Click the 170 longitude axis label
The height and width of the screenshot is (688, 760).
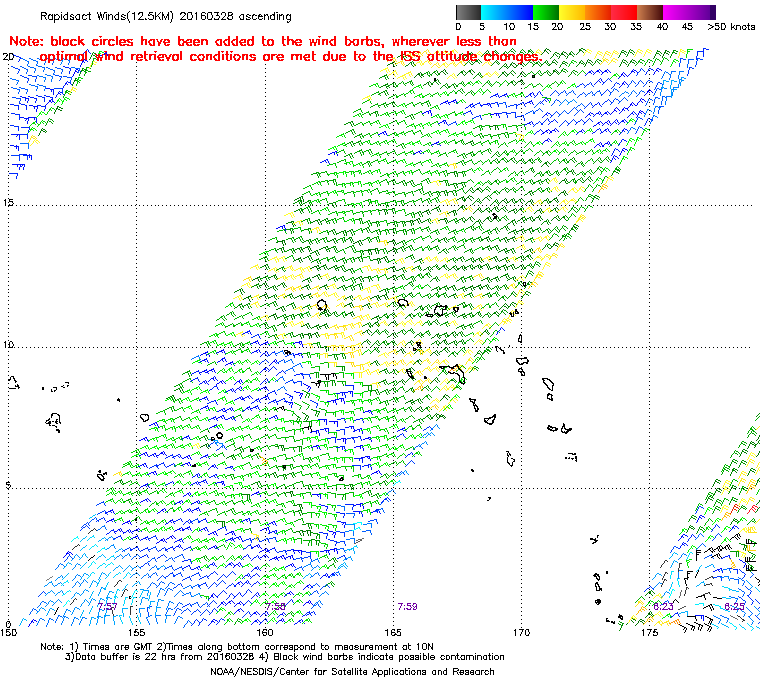[x=522, y=633]
